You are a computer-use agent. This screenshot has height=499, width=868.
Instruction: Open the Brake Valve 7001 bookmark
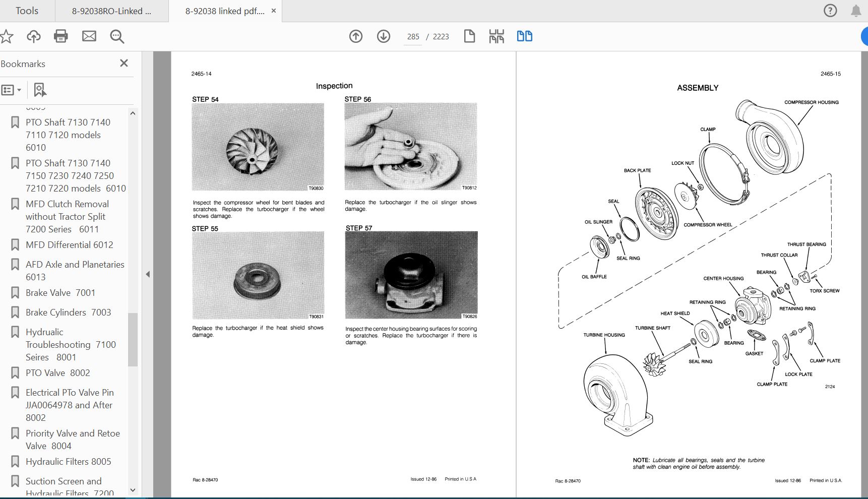[x=60, y=293]
